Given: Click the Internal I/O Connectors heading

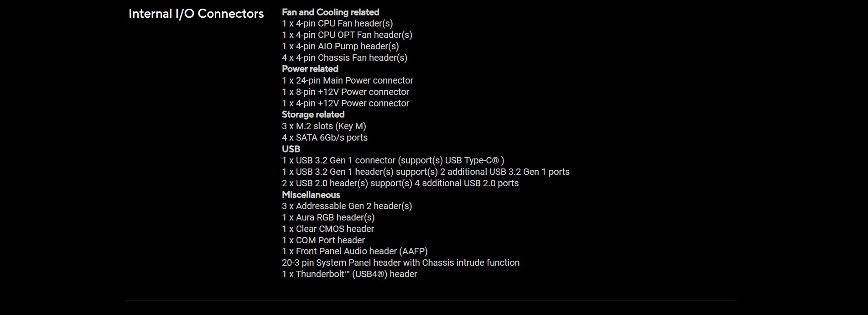Looking at the screenshot, I should (196, 14).
